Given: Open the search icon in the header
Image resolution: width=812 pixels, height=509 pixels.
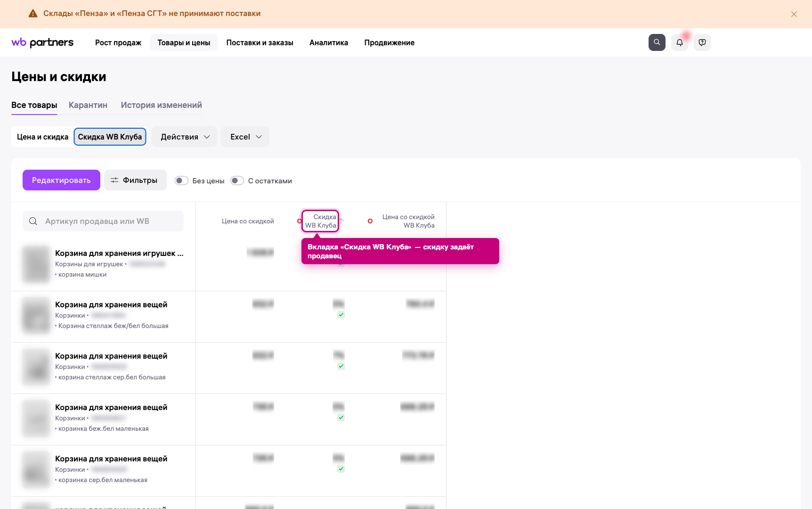Looking at the screenshot, I should click(x=657, y=42).
